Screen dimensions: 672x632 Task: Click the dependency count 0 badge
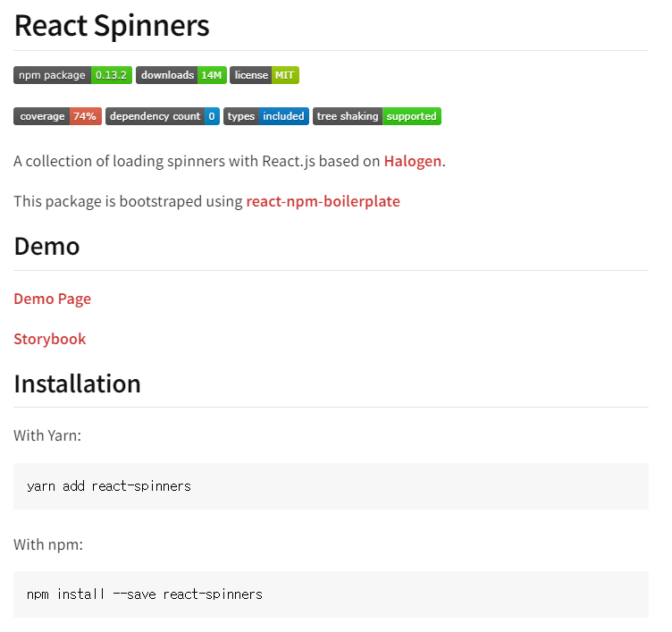click(x=163, y=116)
